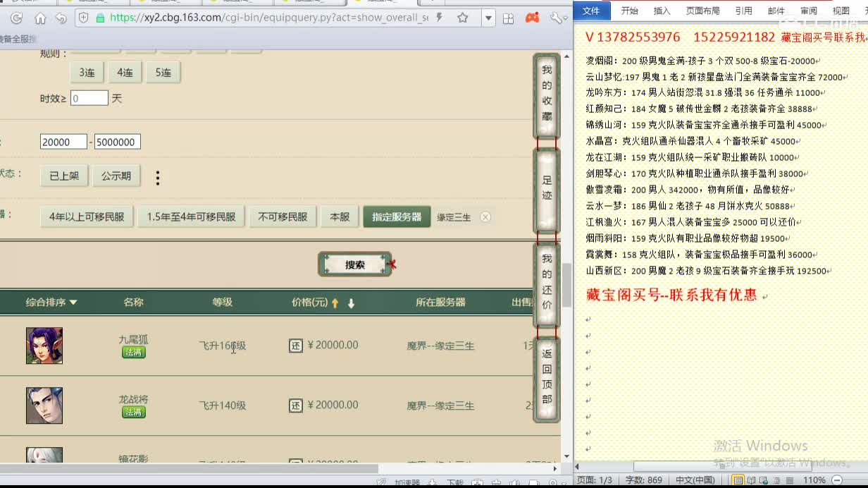Click the browser undo/back arrow icon

[61, 18]
